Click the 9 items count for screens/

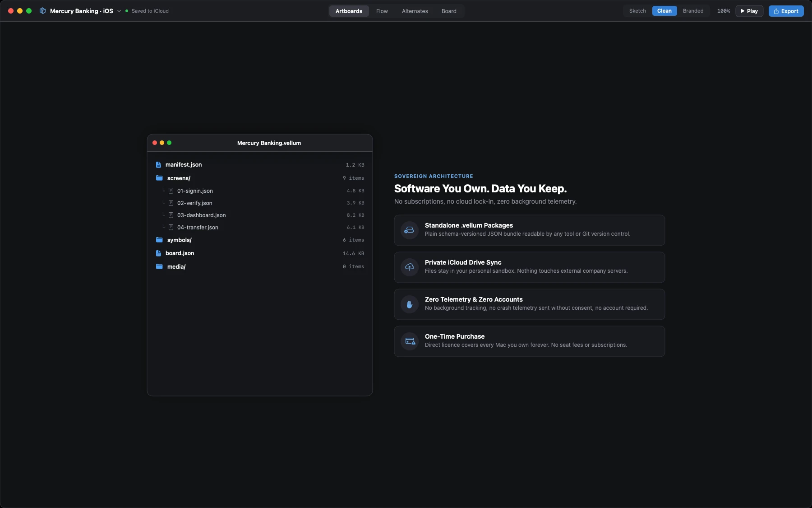pyautogui.click(x=353, y=178)
